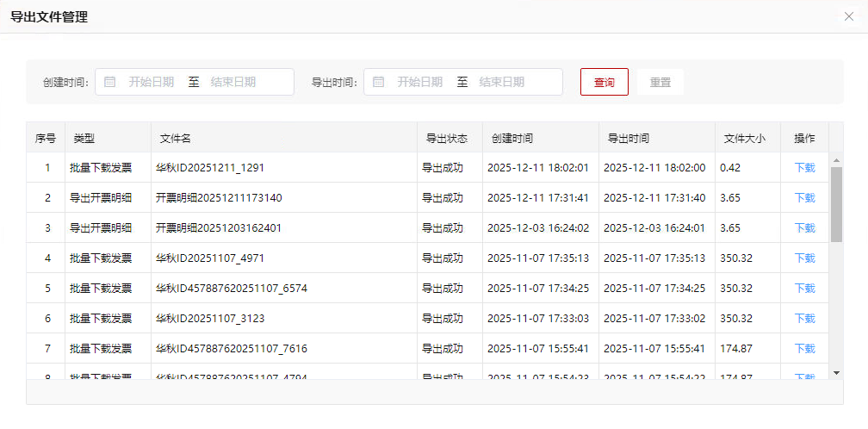Image resolution: width=868 pixels, height=429 pixels.
Task: Click scrollbar up arrow in table
Action: [x=835, y=160]
